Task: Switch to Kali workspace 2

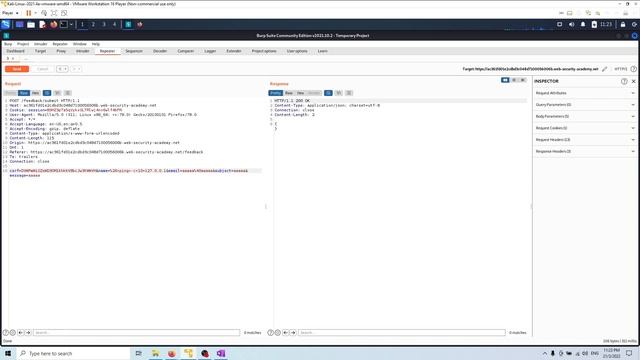Action: 93,24
